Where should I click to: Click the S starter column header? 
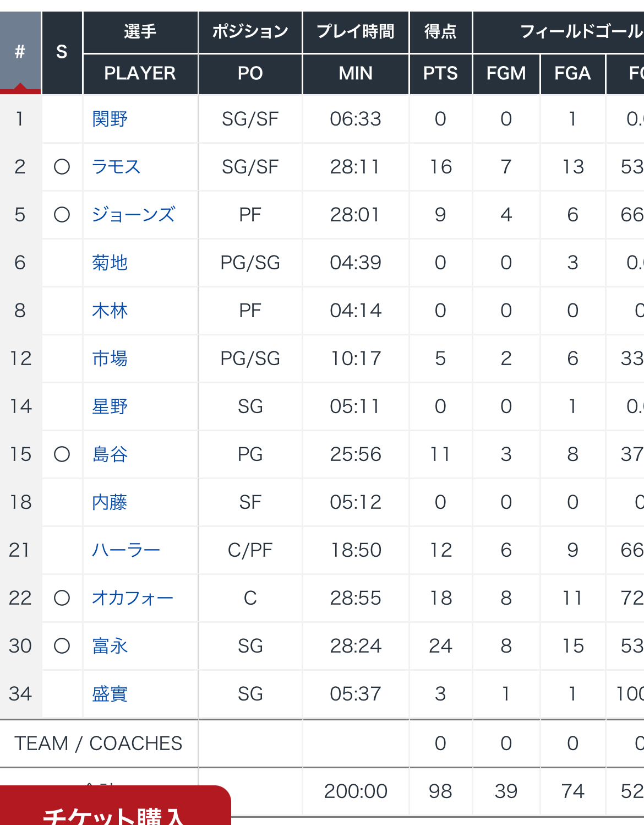(x=62, y=52)
